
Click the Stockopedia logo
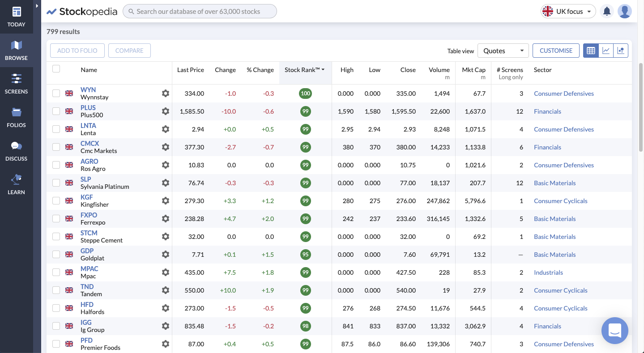(82, 11)
